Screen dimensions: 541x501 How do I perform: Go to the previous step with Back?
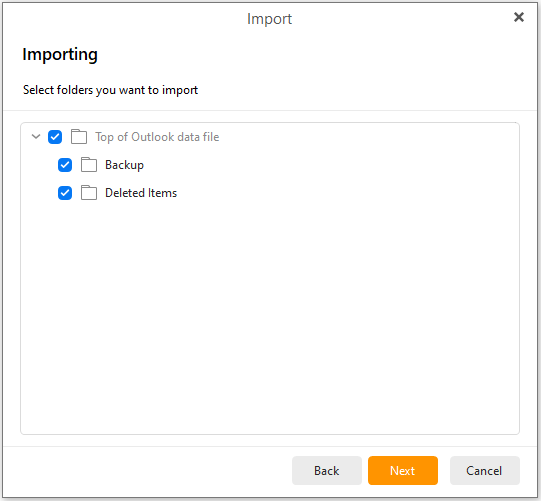[327, 471]
